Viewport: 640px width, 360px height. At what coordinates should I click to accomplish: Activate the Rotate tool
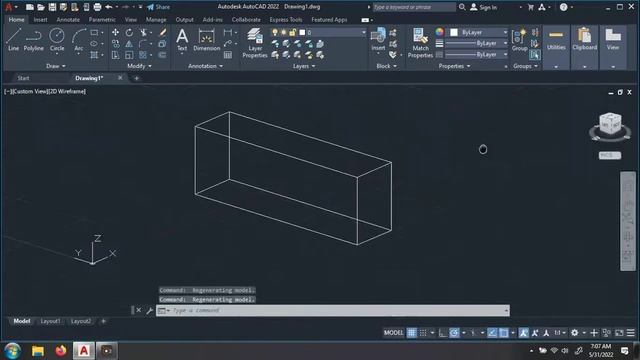129,32
